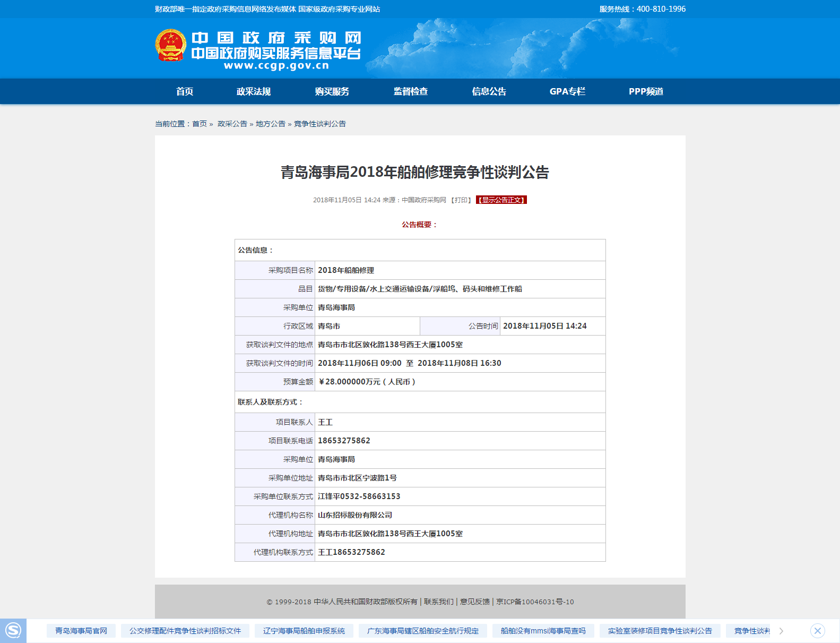Open suggestion 青岛海事局官网
Screen dimensions: 840x643
[81, 631]
